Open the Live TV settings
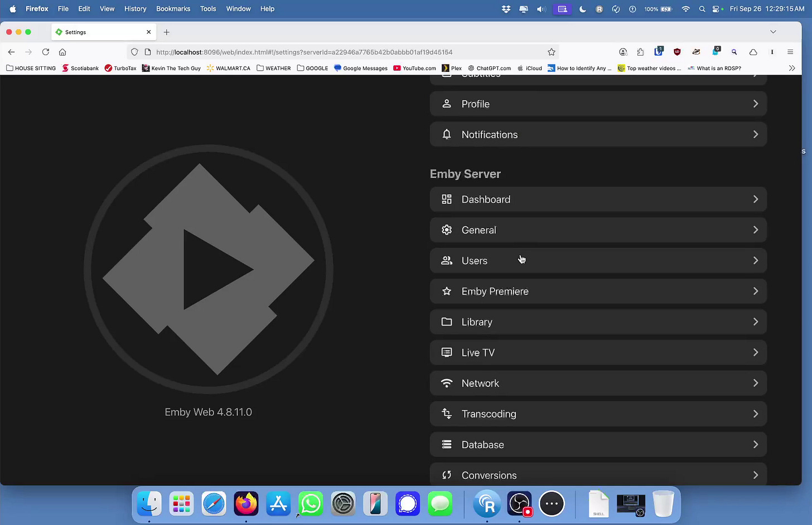This screenshot has width=812, height=525. [598, 353]
